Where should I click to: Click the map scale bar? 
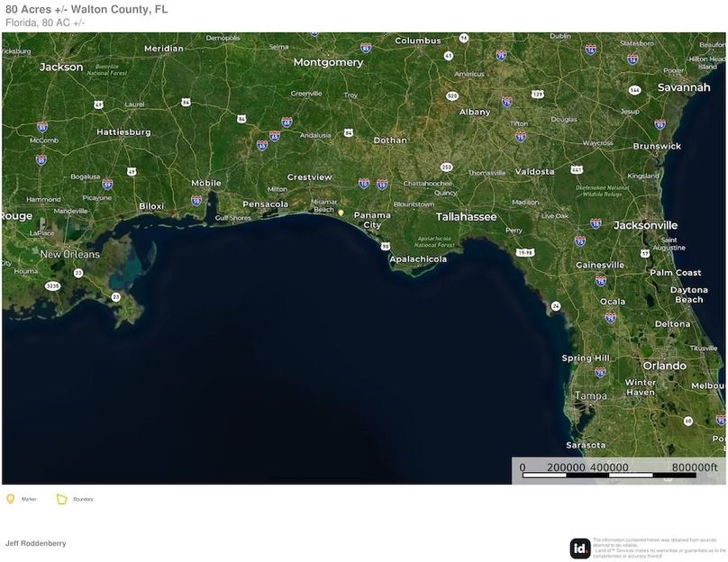(x=617, y=468)
